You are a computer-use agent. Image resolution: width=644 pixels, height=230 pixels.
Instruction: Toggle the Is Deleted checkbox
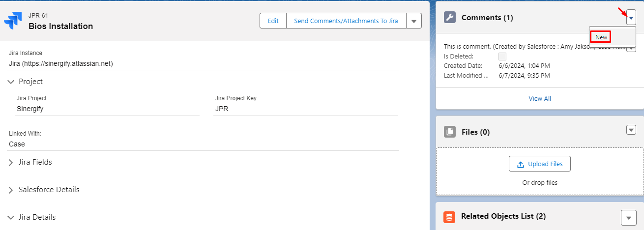(502, 57)
